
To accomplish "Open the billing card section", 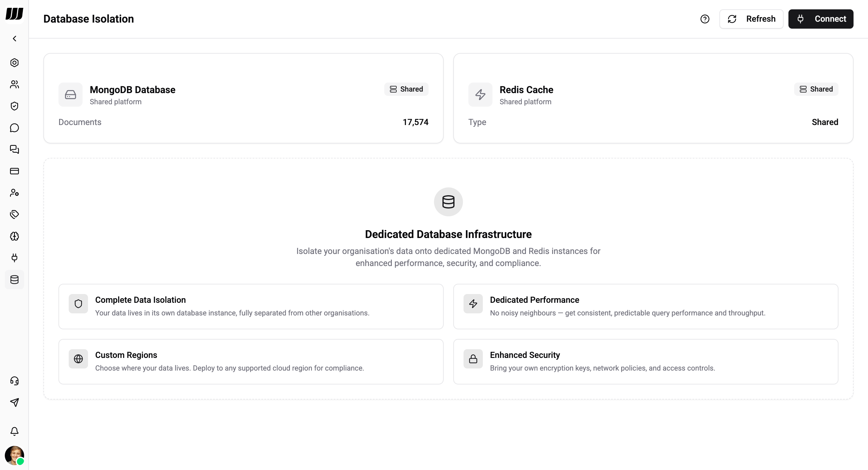I will pyautogui.click(x=14, y=171).
